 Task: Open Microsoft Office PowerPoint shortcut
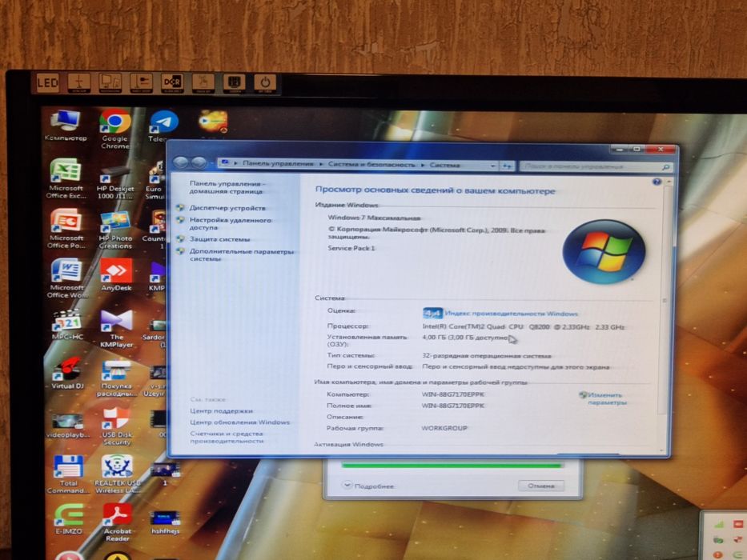pyautogui.click(x=66, y=229)
